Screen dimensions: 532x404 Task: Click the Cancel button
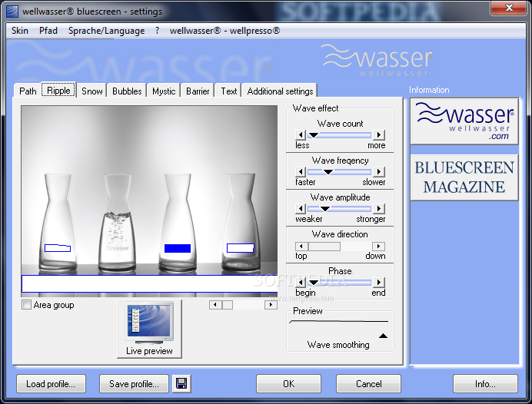[x=368, y=384]
